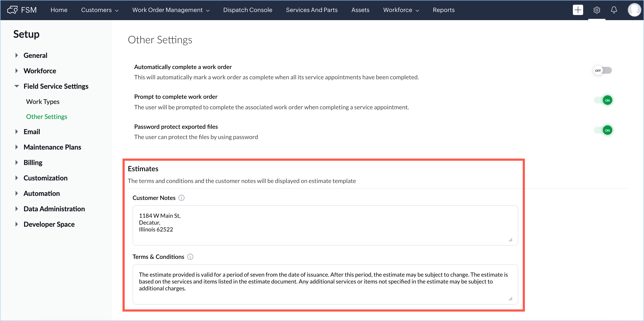The image size is (644, 321).
Task: Go to the Home tab
Action: 59,10
